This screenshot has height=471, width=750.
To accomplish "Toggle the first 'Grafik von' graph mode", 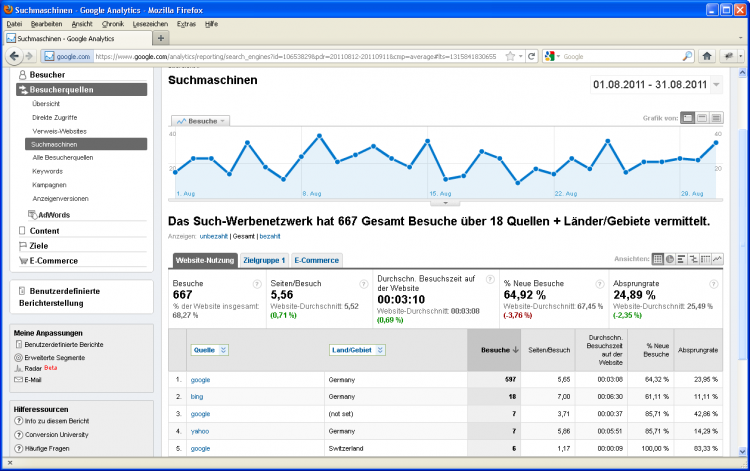I will tap(688, 118).
